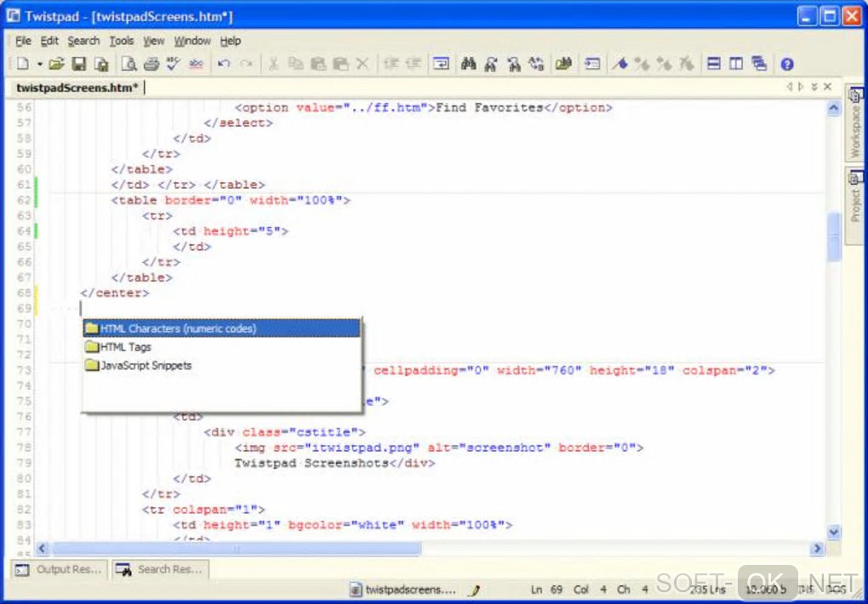The image size is (868, 604).
Task: Click the first Paste clipboard icon
Action: 317,64
